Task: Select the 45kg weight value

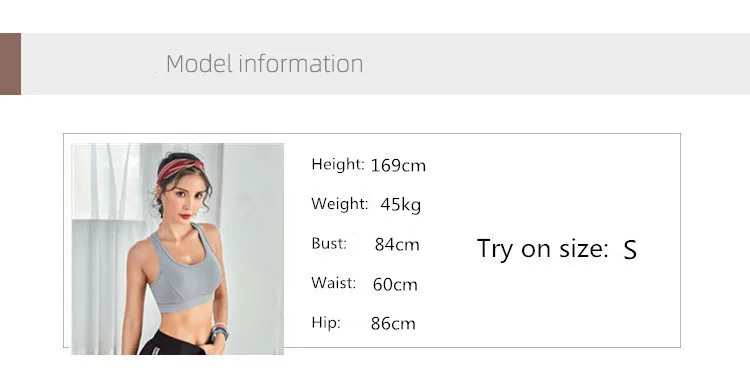Action: click(400, 205)
